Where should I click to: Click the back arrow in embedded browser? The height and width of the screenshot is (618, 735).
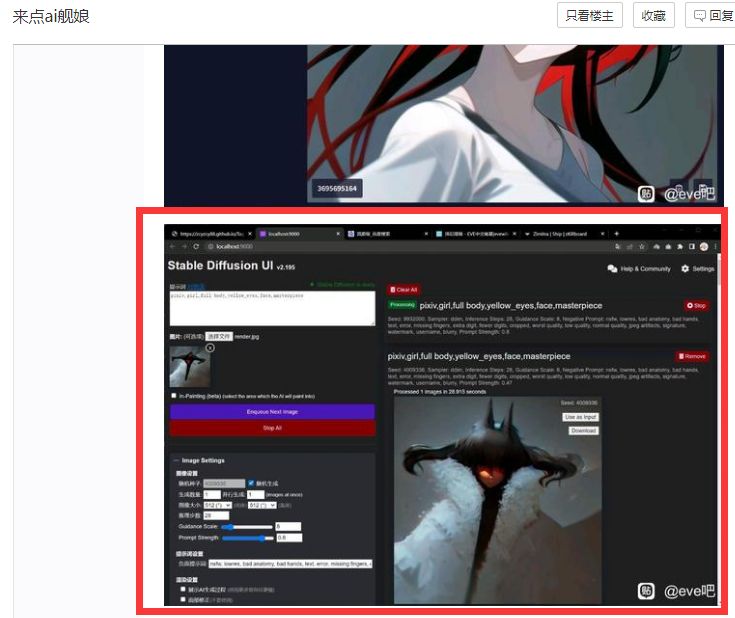click(x=172, y=247)
